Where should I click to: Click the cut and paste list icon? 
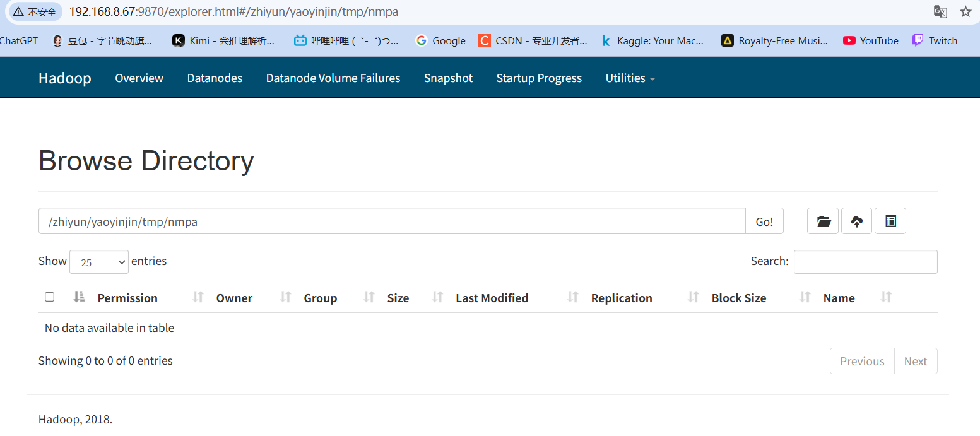890,221
